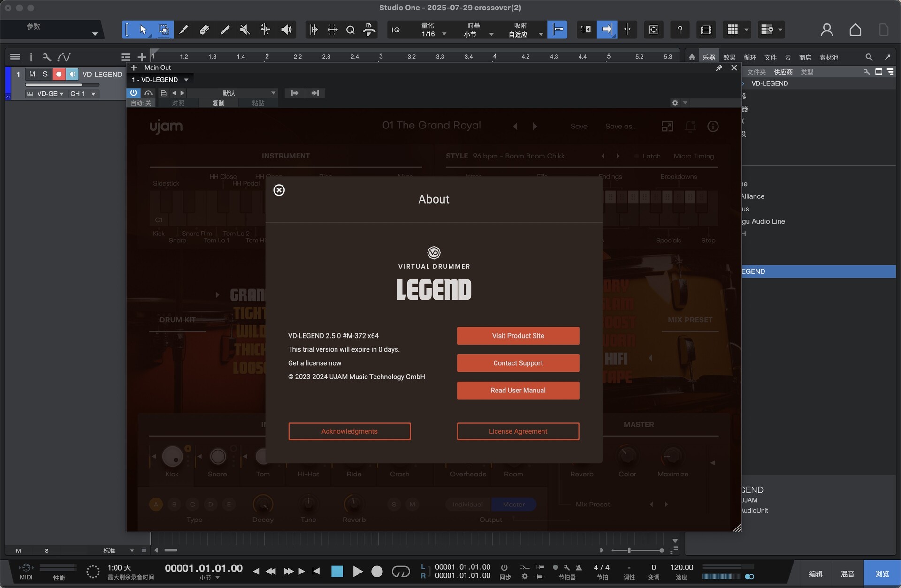Open Acknowledgments
Screen dimensions: 901x588
click(x=349, y=431)
